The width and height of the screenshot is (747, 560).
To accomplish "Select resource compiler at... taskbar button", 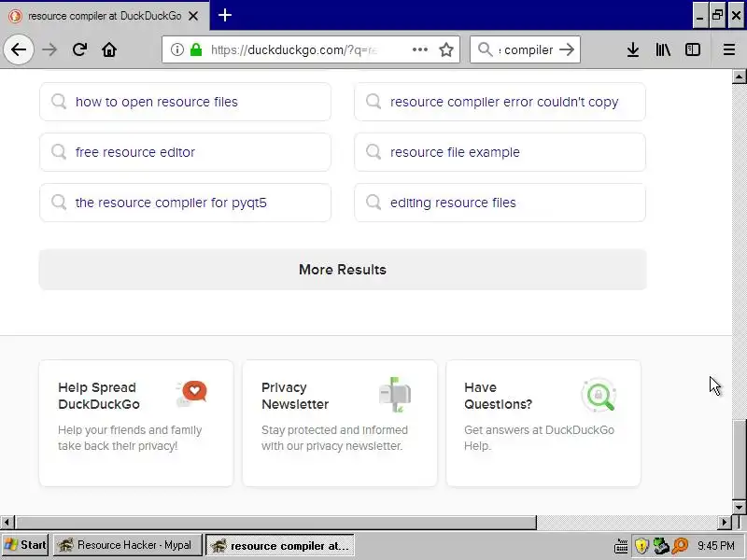I will coord(281,545).
